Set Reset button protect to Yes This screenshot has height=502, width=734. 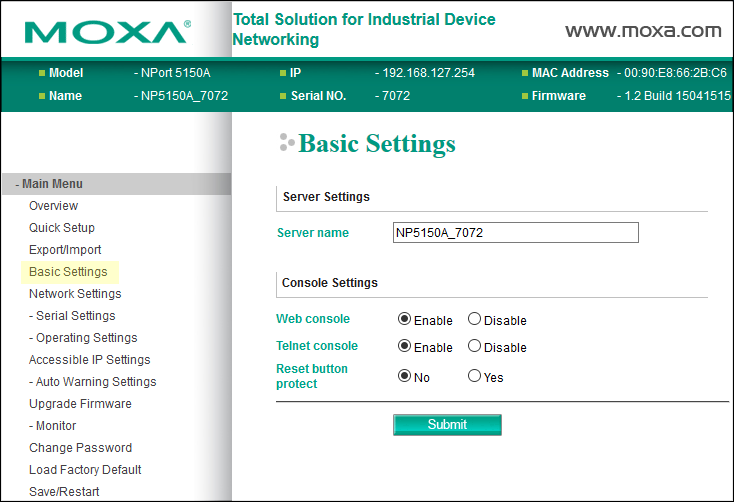click(x=475, y=377)
